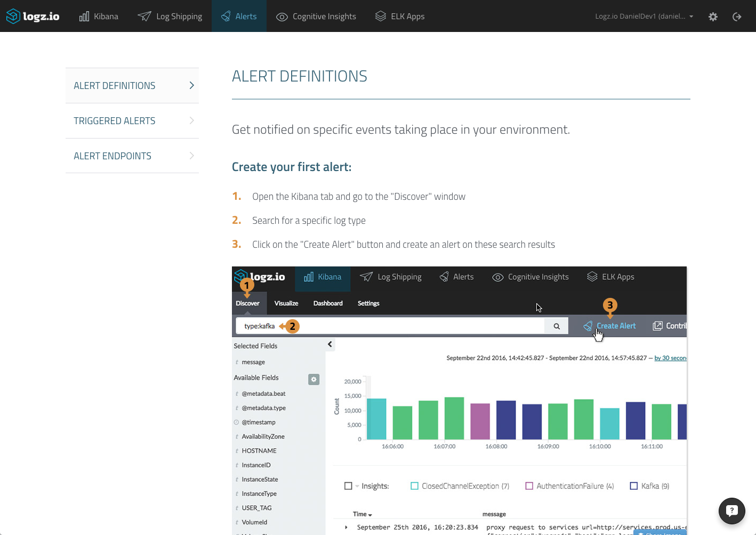Click the InstanceID field
The height and width of the screenshot is (535, 756).
[256, 465]
